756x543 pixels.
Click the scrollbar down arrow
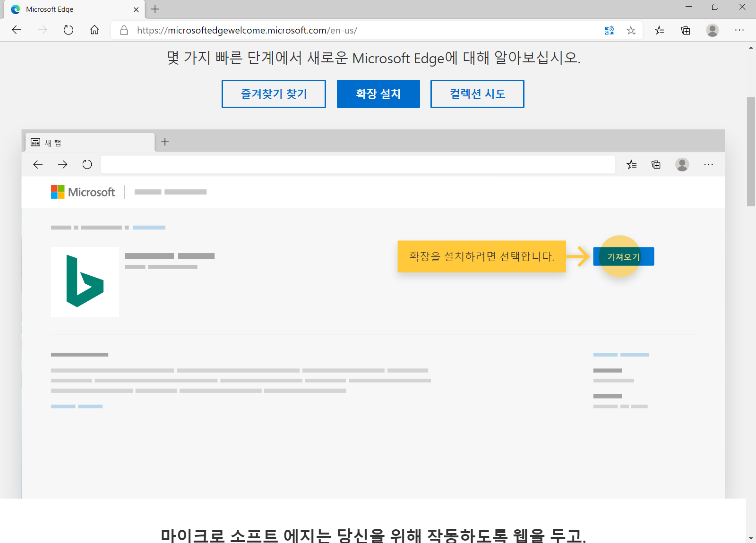point(751,538)
